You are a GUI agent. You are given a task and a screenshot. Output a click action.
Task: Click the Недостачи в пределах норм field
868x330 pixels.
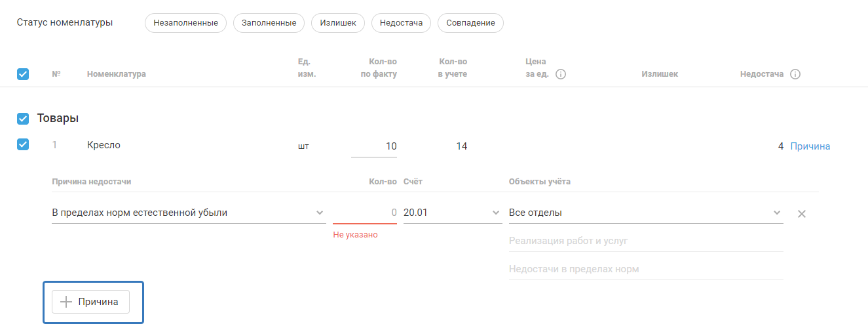tap(645, 269)
